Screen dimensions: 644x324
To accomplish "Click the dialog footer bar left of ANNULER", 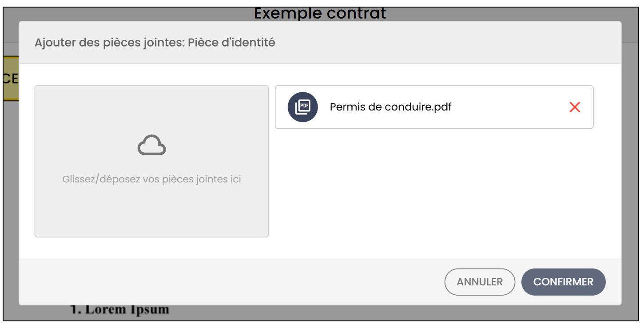I will click(x=231, y=282).
